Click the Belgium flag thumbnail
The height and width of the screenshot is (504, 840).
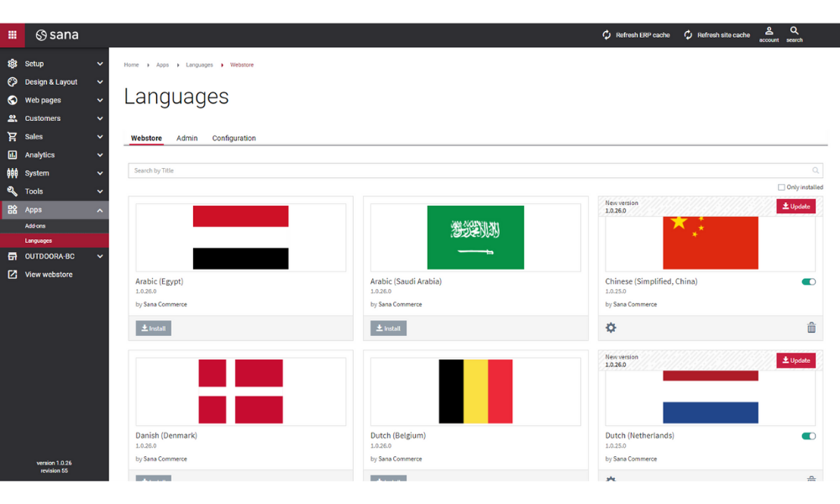(x=475, y=391)
